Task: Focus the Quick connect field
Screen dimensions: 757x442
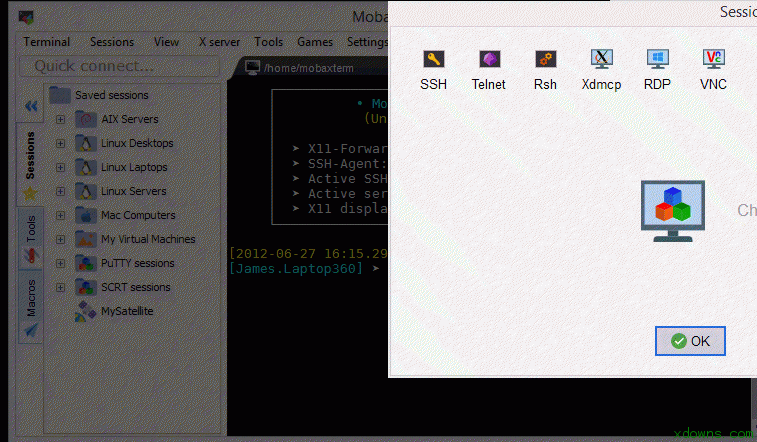Action: click(x=119, y=66)
